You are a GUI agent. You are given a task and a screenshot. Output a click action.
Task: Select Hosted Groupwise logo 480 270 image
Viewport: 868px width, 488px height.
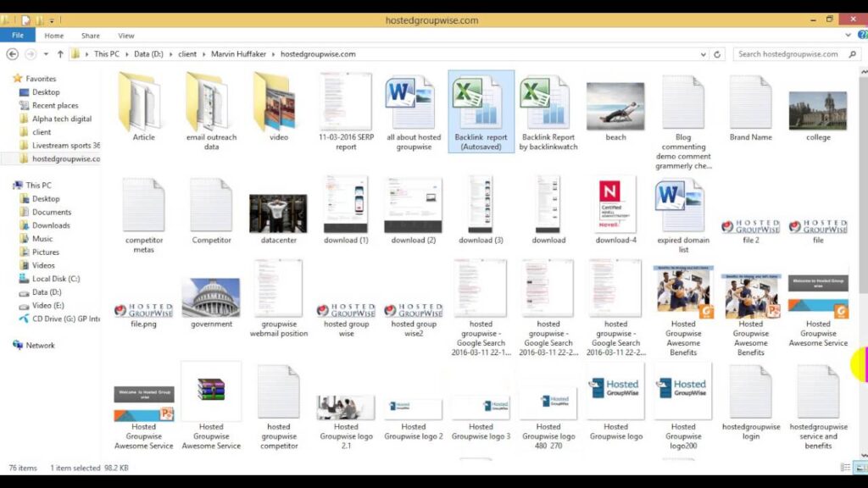[548, 418]
